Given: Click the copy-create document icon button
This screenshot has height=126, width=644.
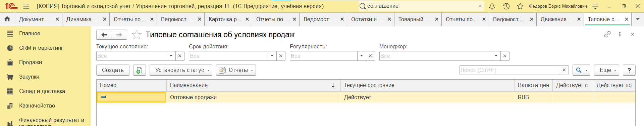Looking at the screenshot, I should (x=139, y=70).
